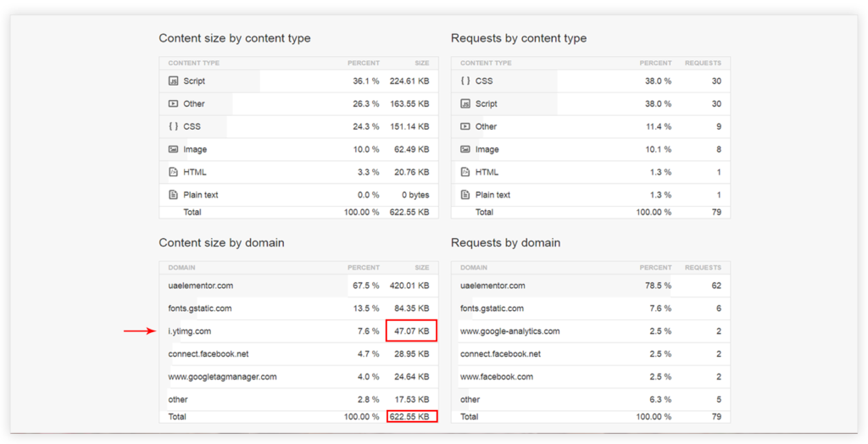Click www.facebook.com in Requests by domain
Screen dimensions: 868x444
(497, 376)
